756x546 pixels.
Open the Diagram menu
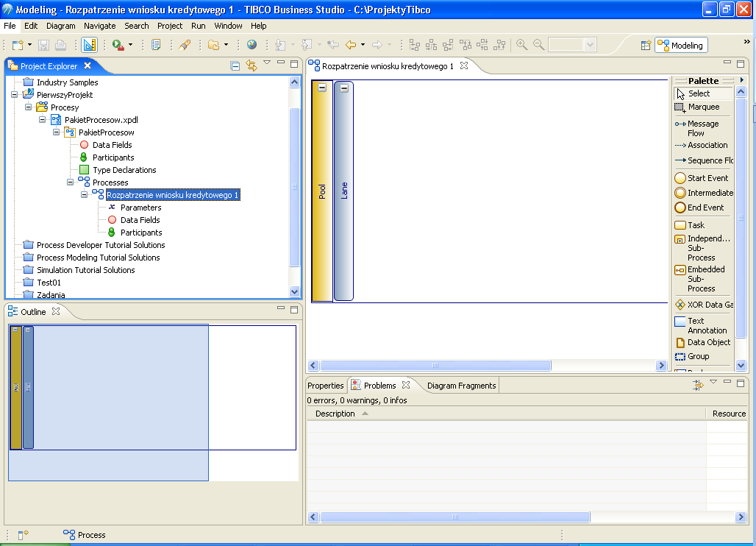[x=61, y=26]
